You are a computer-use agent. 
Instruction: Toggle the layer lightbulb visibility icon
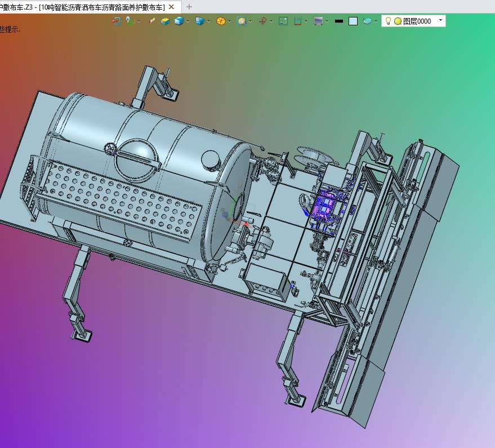pos(388,21)
